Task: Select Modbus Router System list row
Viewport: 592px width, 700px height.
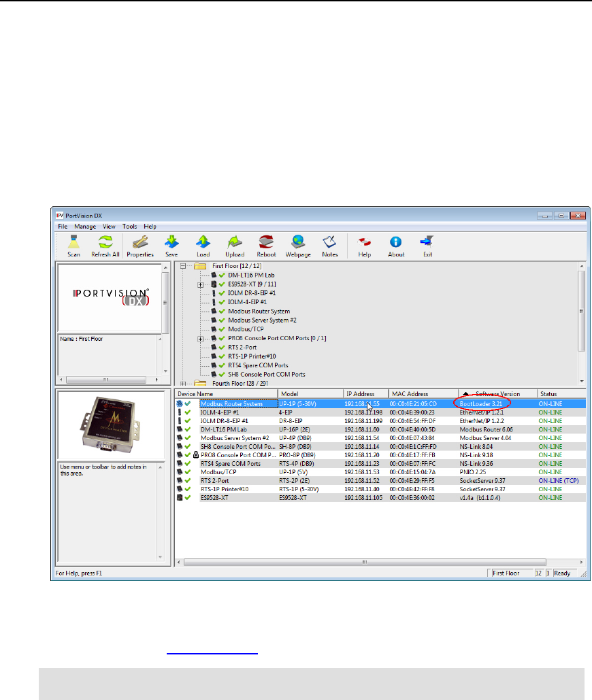Action: pos(380,403)
